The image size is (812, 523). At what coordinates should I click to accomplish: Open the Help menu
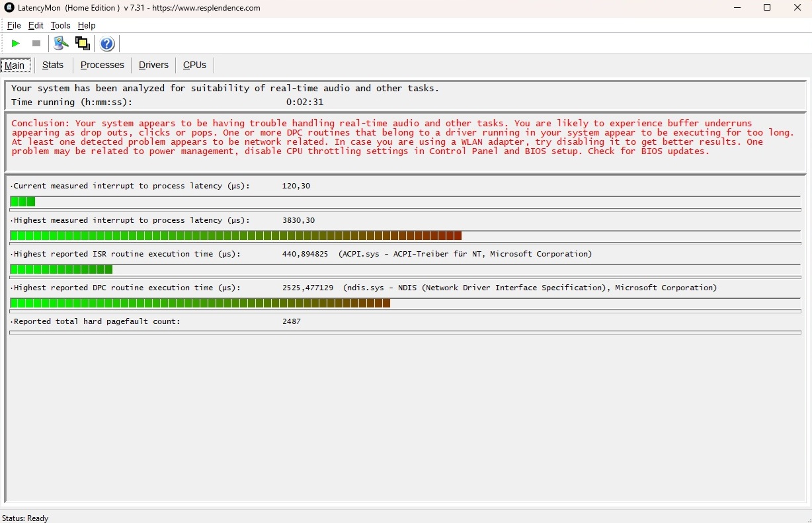click(x=87, y=25)
